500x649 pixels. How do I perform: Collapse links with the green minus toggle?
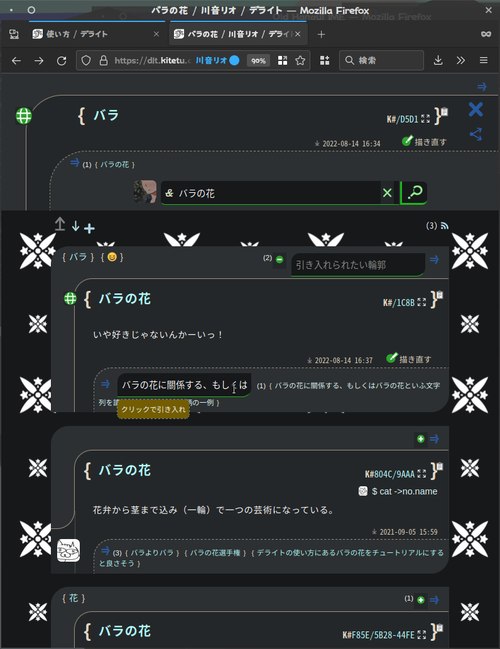(x=279, y=260)
